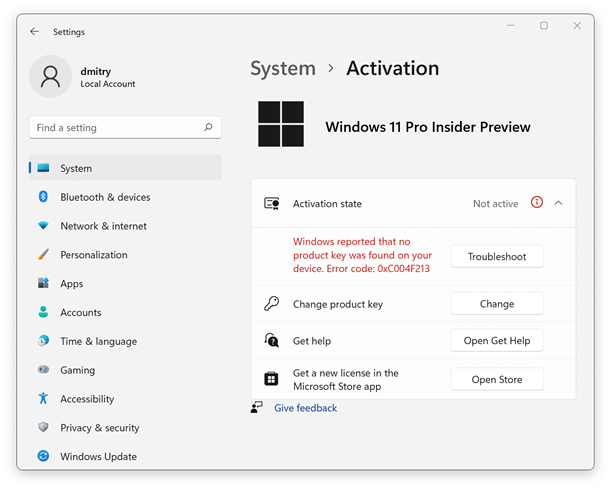Viewport: 611px width, 490px height.
Task: Maximize the Settings window
Action: [544, 26]
